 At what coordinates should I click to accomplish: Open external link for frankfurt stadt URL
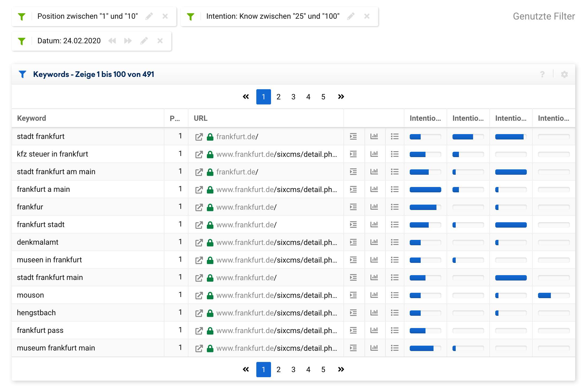(199, 225)
